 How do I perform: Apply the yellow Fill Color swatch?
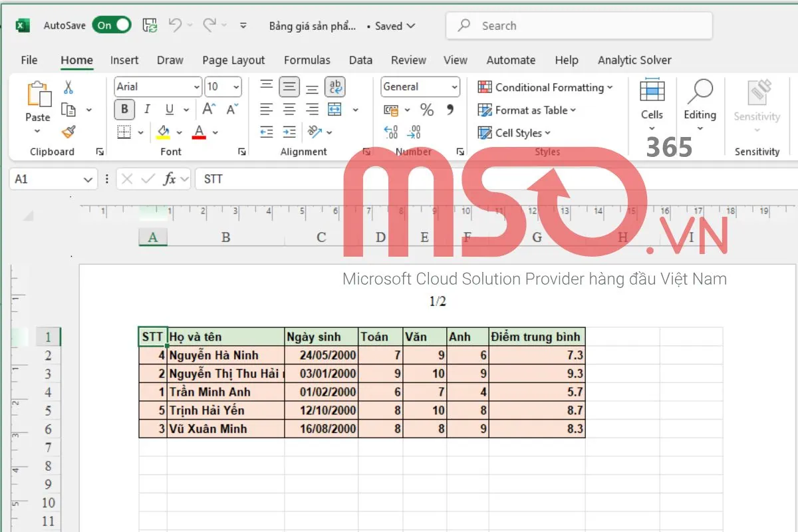click(x=163, y=132)
